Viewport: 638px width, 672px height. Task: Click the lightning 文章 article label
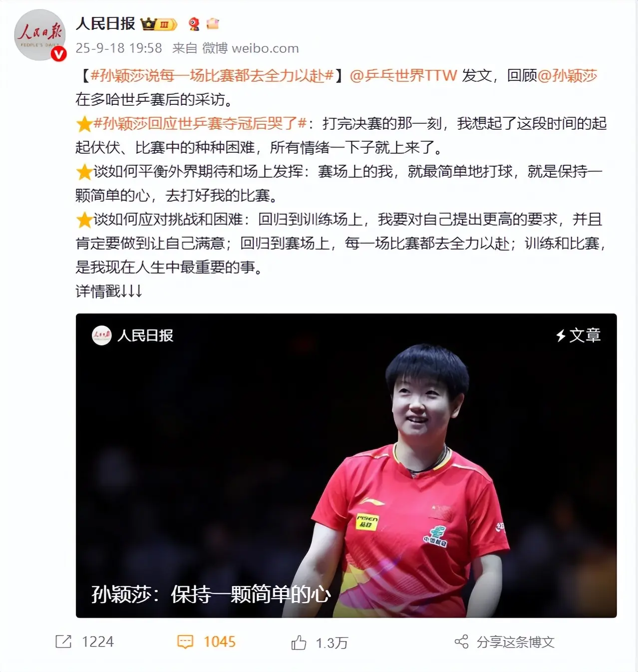pyautogui.click(x=578, y=336)
